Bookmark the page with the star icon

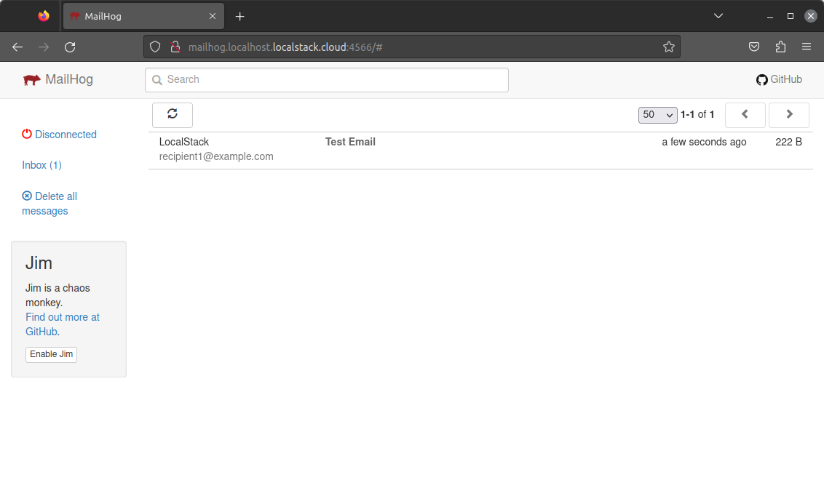click(x=669, y=47)
